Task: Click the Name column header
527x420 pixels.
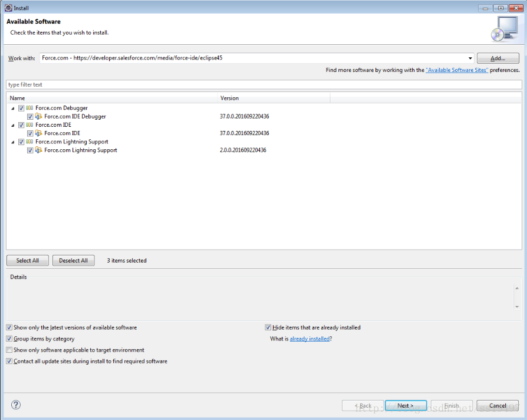Action: (x=112, y=98)
